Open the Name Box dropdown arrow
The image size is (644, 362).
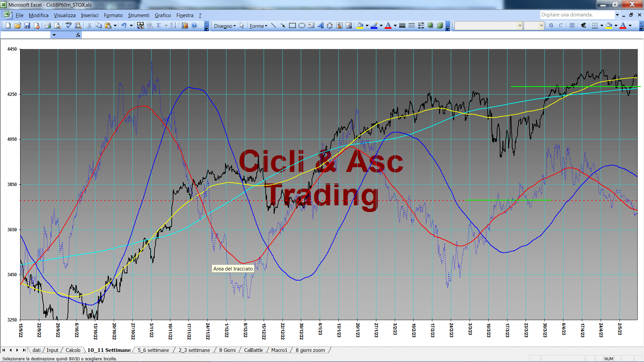pyautogui.click(x=54, y=35)
